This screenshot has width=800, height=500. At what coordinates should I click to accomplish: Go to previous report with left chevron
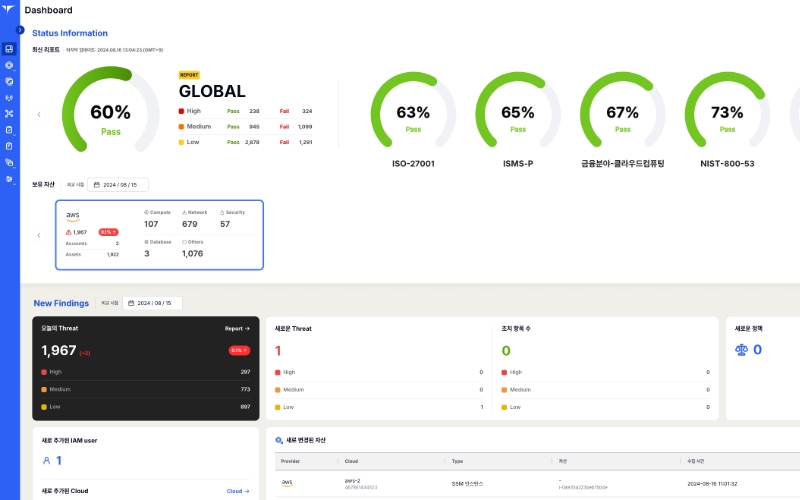pos(39,114)
